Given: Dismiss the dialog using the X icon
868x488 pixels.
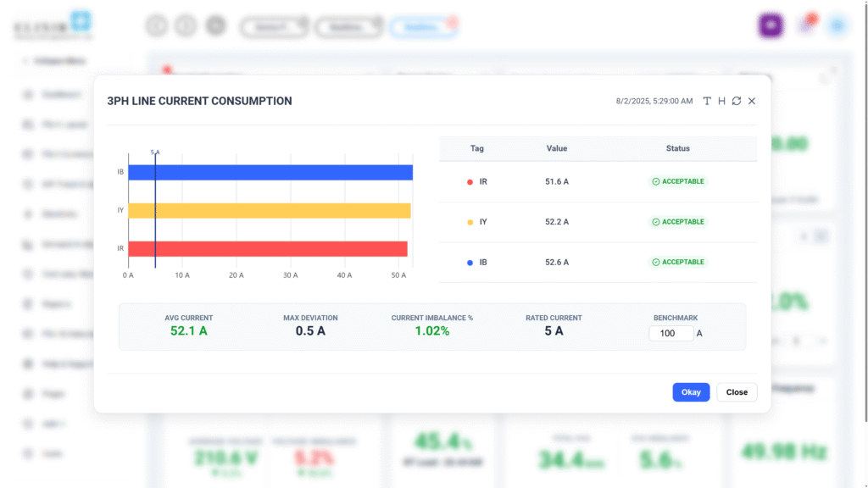Looking at the screenshot, I should (752, 101).
